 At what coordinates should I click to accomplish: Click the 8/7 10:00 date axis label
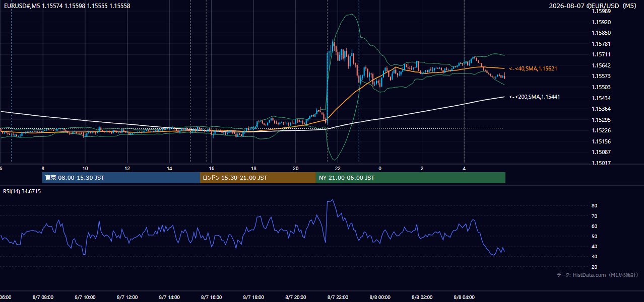click(x=85, y=297)
